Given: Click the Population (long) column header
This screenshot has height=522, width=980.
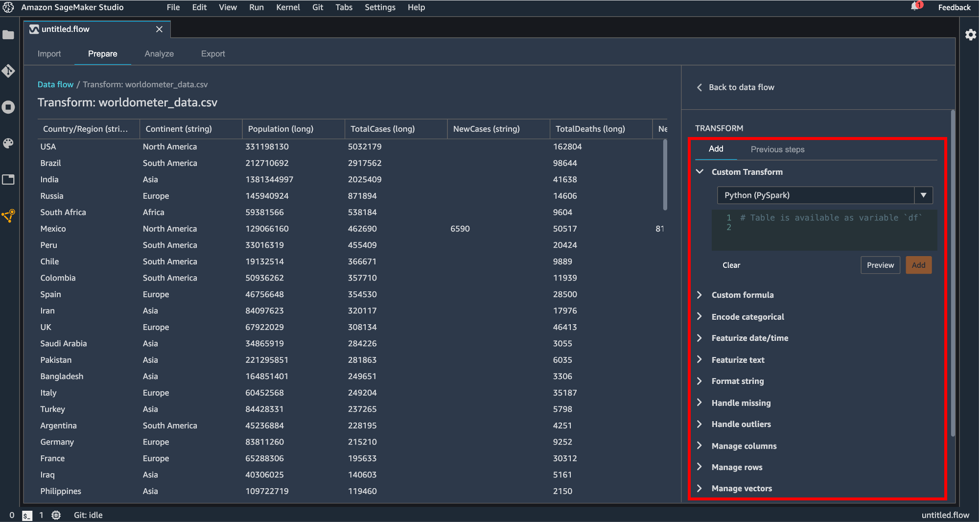Looking at the screenshot, I should tap(294, 129).
